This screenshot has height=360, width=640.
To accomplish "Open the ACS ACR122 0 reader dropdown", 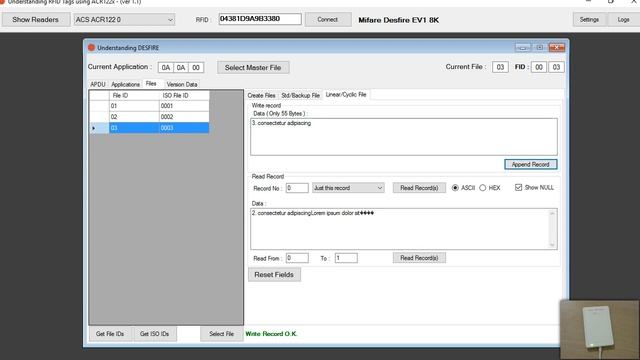I will tap(124, 20).
